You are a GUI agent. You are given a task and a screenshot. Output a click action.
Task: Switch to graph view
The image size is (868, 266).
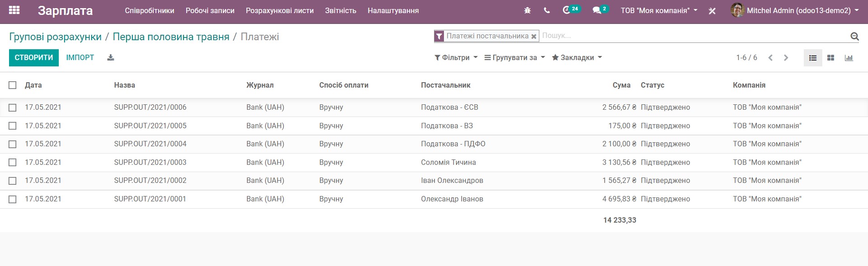pos(849,58)
